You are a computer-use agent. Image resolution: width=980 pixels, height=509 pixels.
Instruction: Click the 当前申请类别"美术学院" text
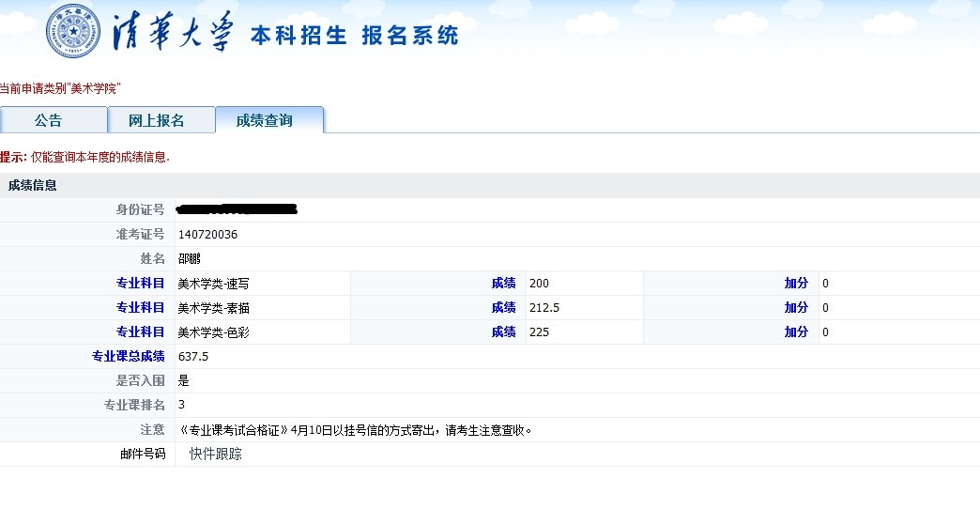coord(59,89)
